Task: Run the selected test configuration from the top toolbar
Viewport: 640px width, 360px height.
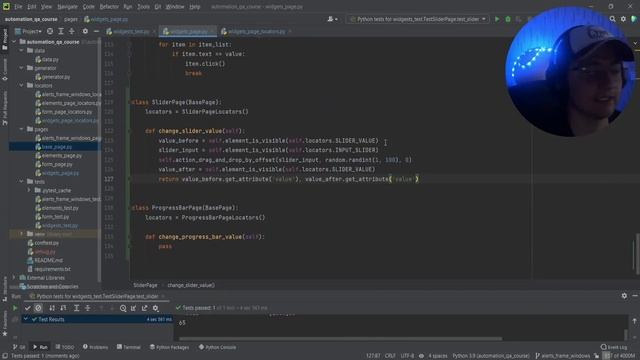Action: pos(497,19)
